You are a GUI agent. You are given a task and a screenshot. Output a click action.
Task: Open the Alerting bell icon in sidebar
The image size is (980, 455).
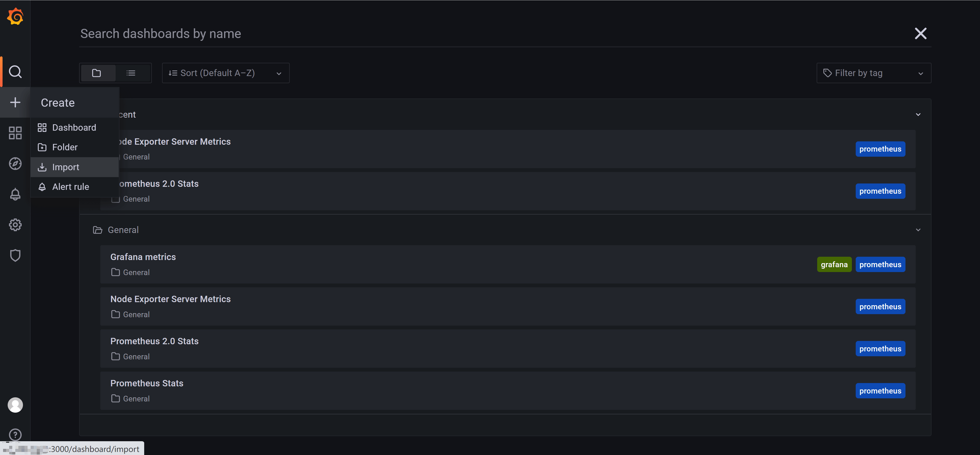click(x=15, y=194)
